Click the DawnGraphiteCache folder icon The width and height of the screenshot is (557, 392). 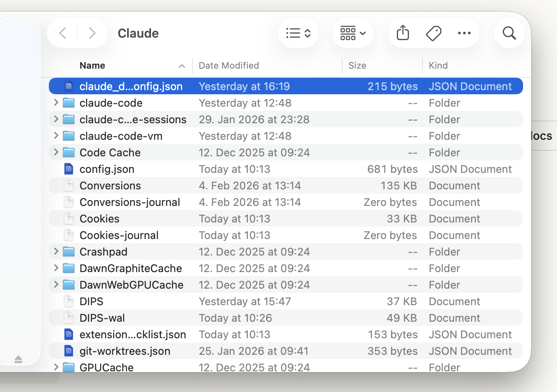coord(69,268)
